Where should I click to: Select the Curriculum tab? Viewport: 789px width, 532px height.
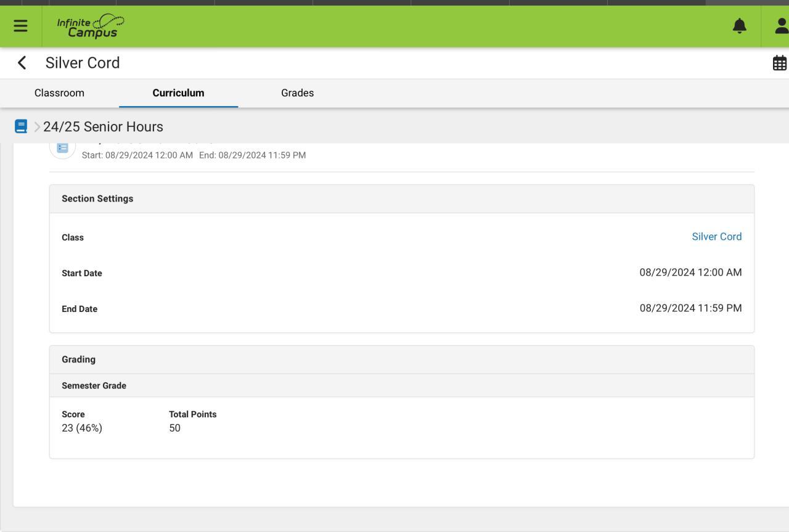pyautogui.click(x=178, y=93)
